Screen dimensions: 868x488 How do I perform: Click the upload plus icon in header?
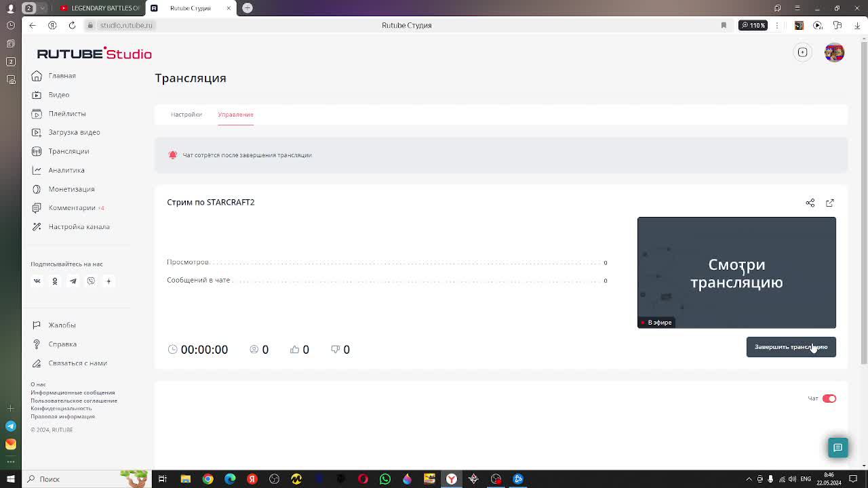click(x=802, y=53)
